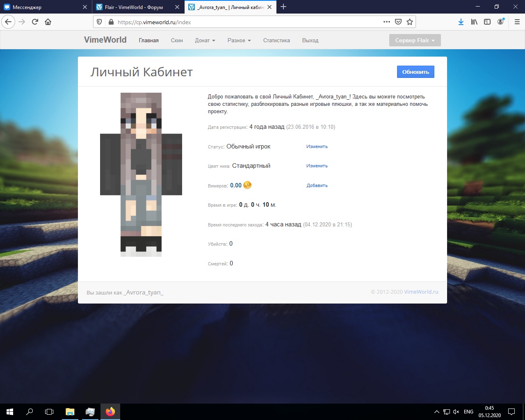The height and width of the screenshot is (420, 525).
Task: Open the Статистика navigation item
Action: tap(276, 40)
